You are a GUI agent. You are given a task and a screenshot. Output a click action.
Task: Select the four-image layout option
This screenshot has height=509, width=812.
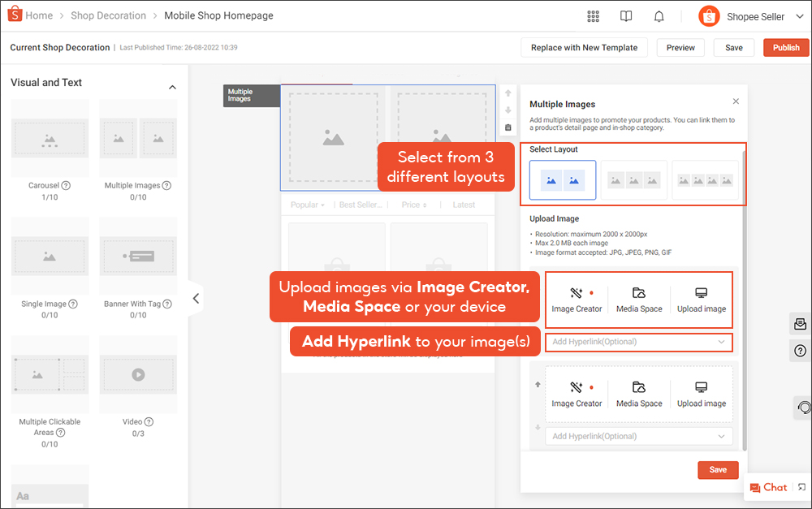[x=705, y=180]
